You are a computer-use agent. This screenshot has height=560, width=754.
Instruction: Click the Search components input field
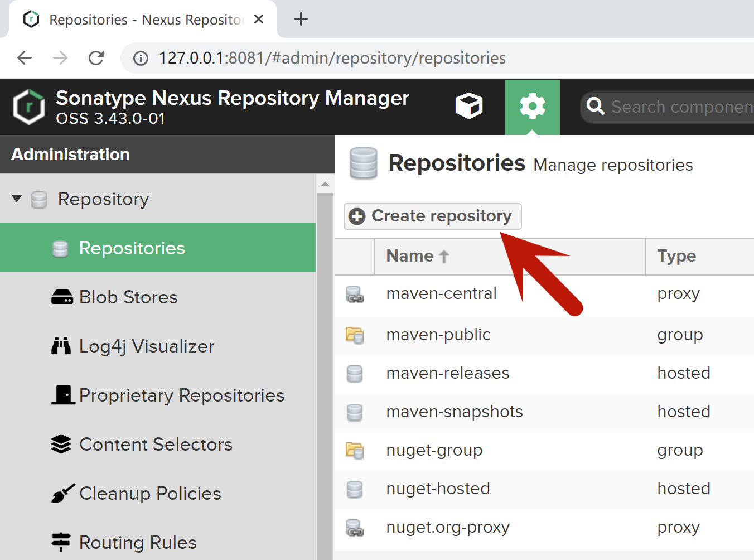point(680,107)
